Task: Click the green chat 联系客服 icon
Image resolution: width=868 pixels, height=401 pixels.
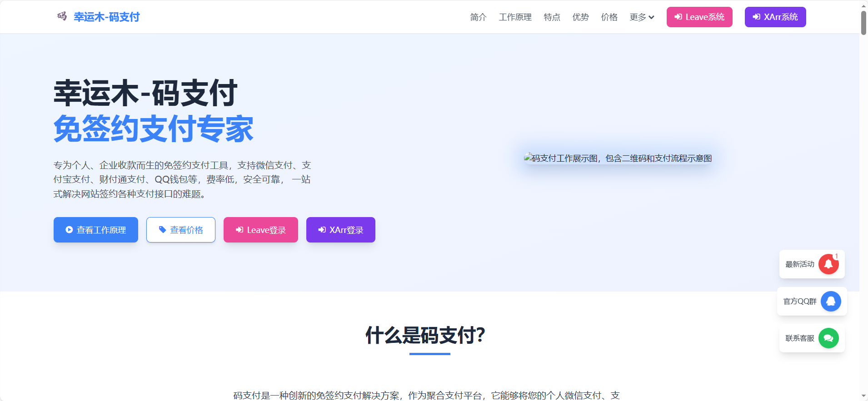Action: pos(828,338)
